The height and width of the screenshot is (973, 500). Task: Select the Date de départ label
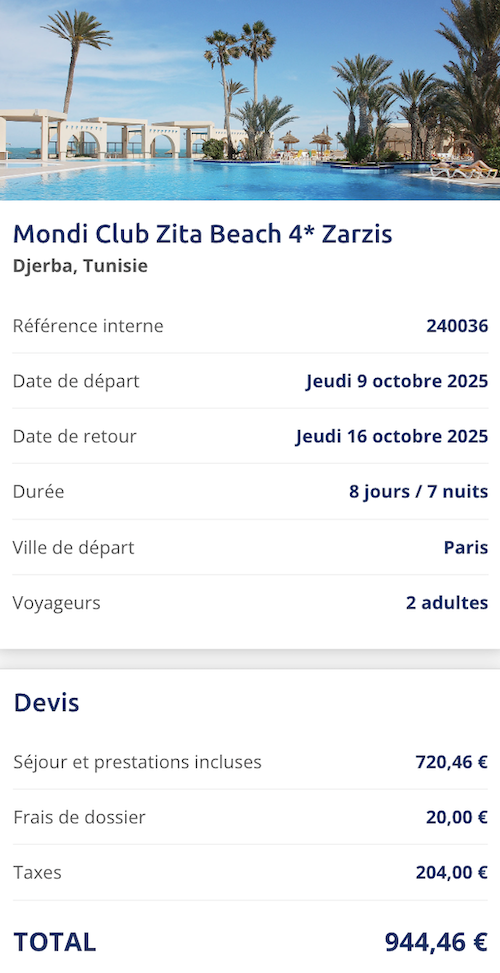click(76, 381)
